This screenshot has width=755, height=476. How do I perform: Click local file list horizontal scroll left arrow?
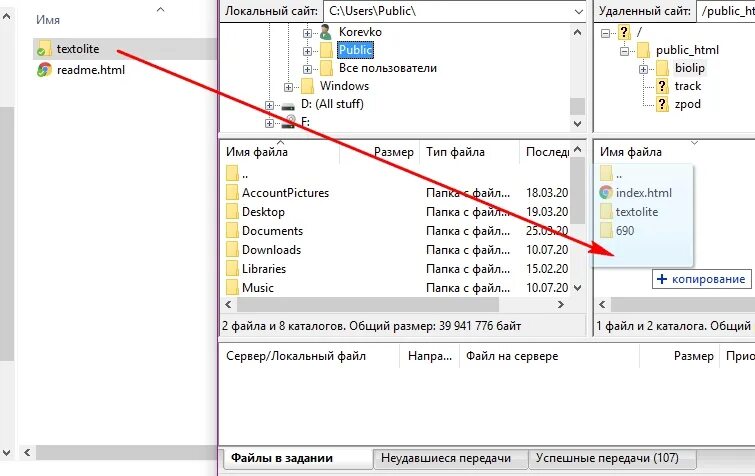[228, 305]
